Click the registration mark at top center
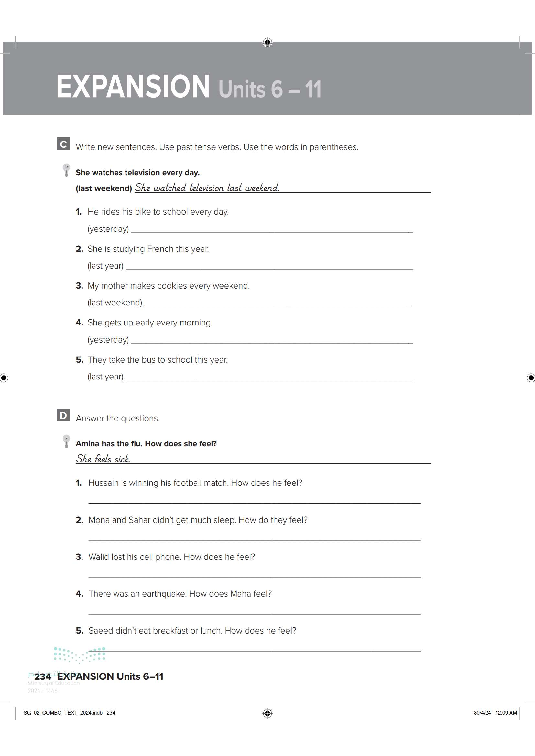The image size is (535, 756). click(x=267, y=42)
